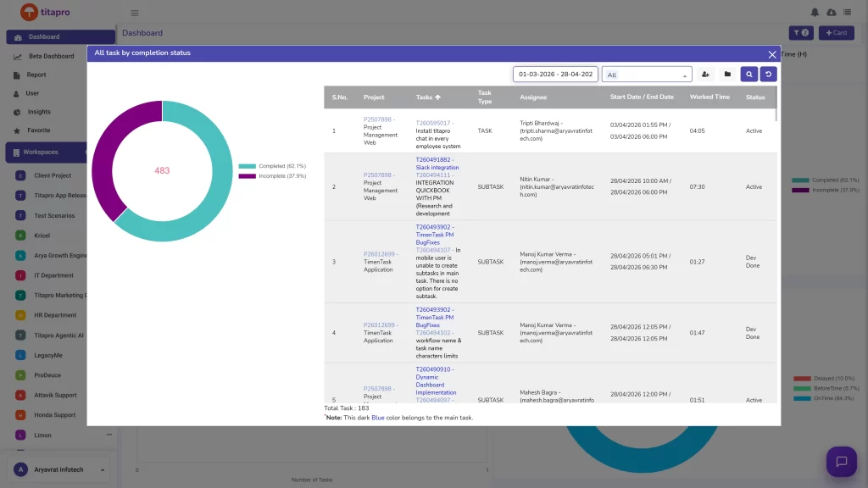Select the LegacyMe workspace

[47, 355]
